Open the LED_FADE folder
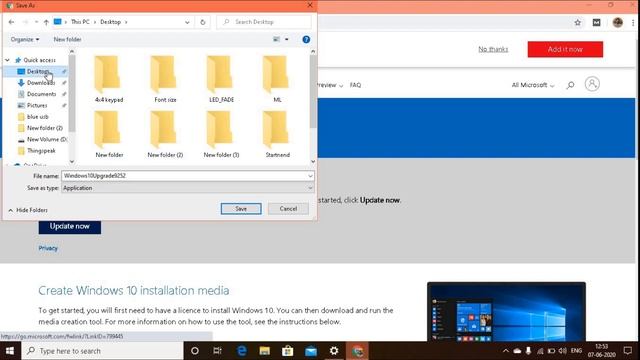Screen dimensions: 640x360 [222, 79]
